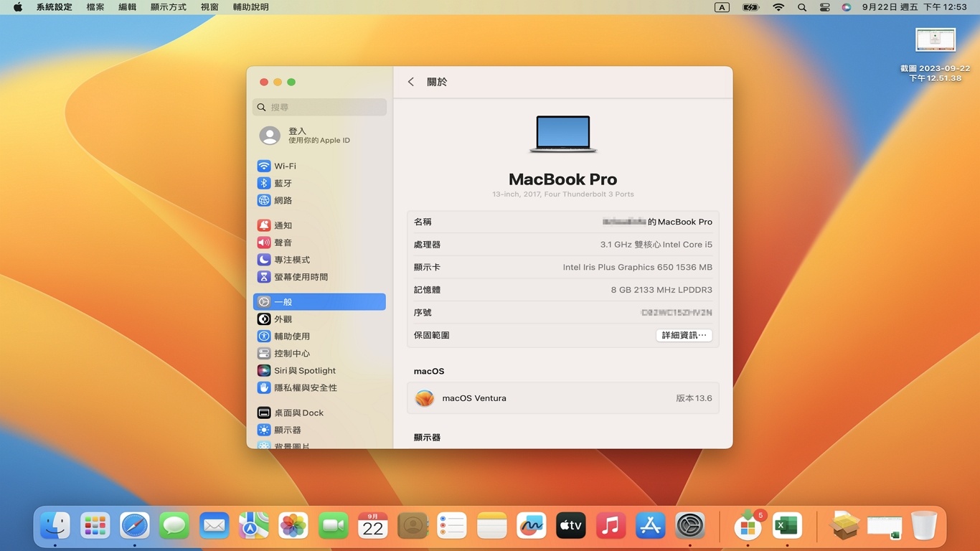The width and height of the screenshot is (980, 551).
Task: Open the 檔案 menu
Action: [95, 7]
